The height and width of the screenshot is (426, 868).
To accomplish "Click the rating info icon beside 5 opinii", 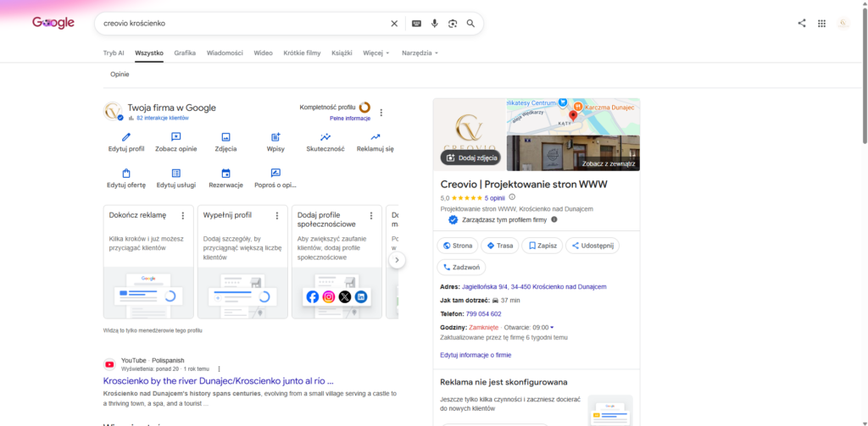I will click(512, 197).
